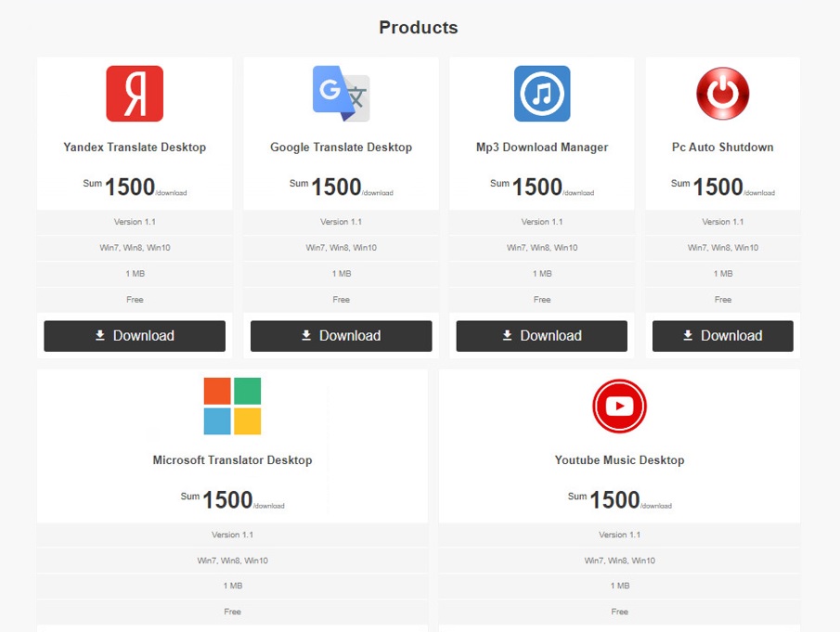Viewport: 840px width, 632px height.
Task: Click Version 1.1 in Pc Auto Shutdown card
Action: pyautogui.click(x=723, y=222)
